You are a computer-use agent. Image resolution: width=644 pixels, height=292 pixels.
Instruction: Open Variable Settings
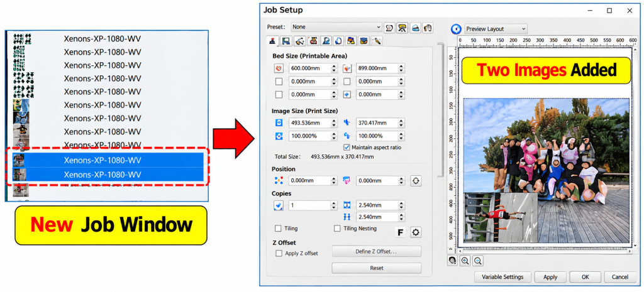click(x=502, y=277)
